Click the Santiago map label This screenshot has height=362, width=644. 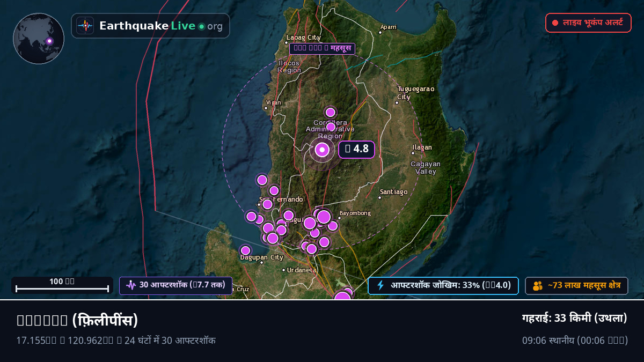point(394,192)
